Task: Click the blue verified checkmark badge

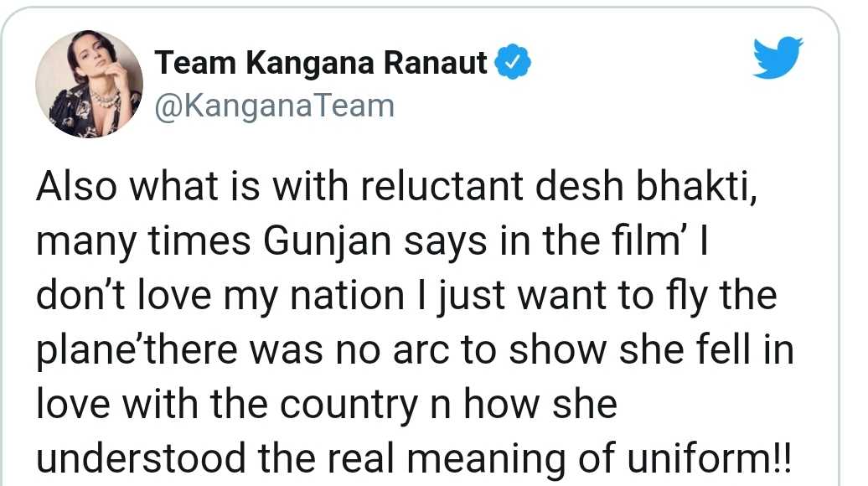Action: (513, 61)
